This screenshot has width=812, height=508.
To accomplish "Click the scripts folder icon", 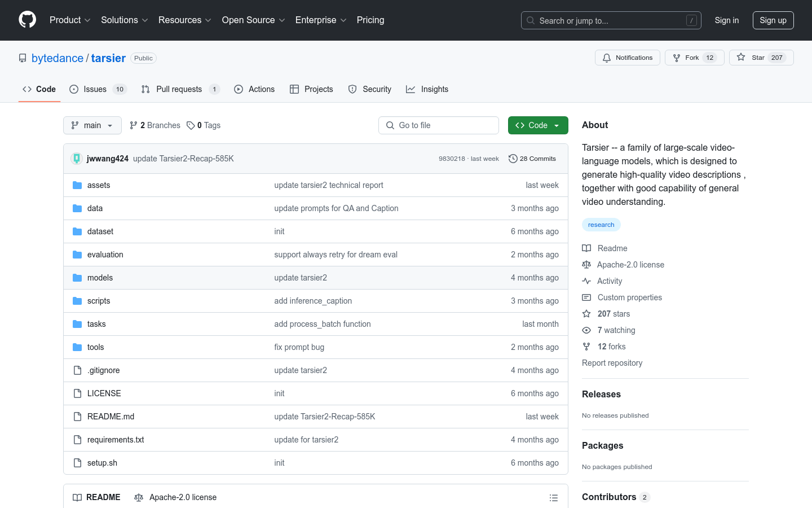I will tap(77, 301).
